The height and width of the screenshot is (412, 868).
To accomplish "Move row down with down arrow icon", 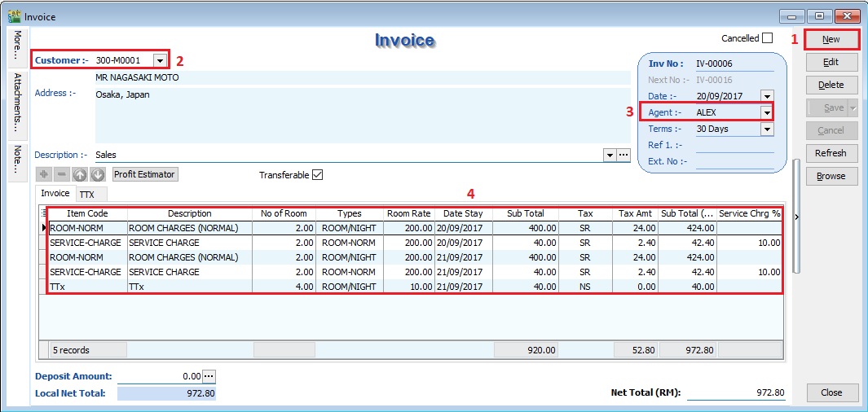I will [x=98, y=174].
